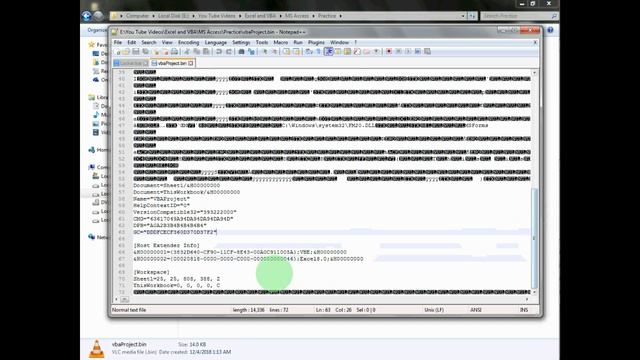Click the editor scroll-down arrow
Viewport: 640px width, 360px height.
[x=534, y=292]
